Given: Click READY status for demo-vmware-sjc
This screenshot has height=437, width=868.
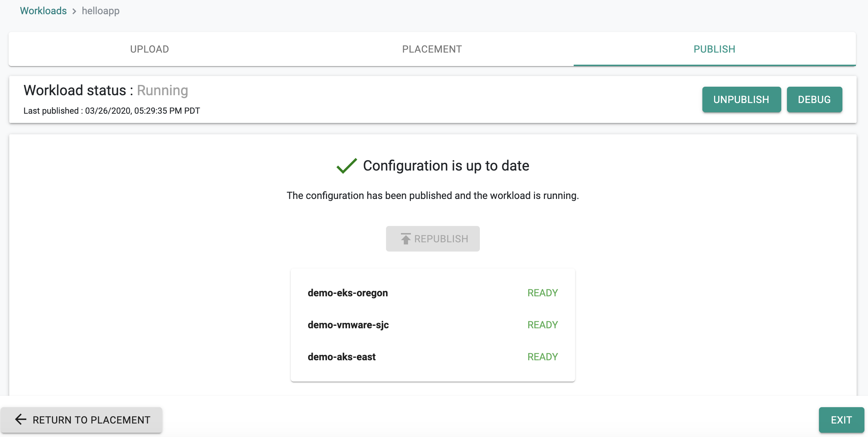Looking at the screenshot, I should click(x=542, y=325).
